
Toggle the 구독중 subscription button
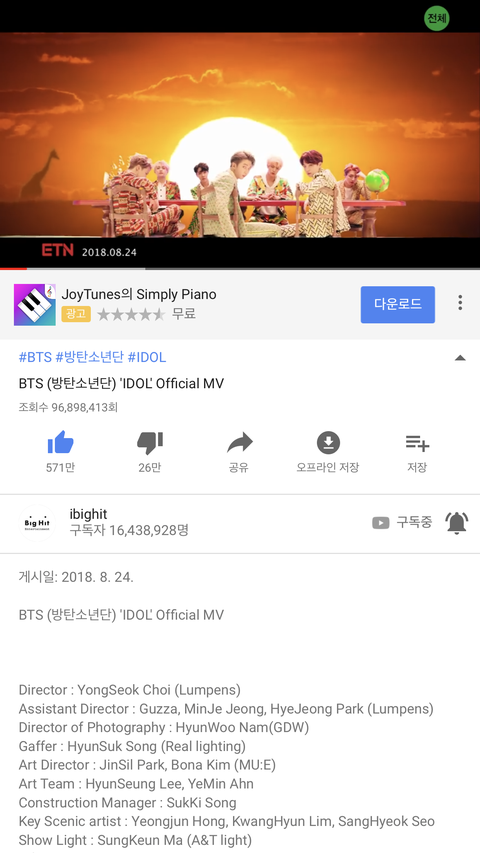[402, 523]
